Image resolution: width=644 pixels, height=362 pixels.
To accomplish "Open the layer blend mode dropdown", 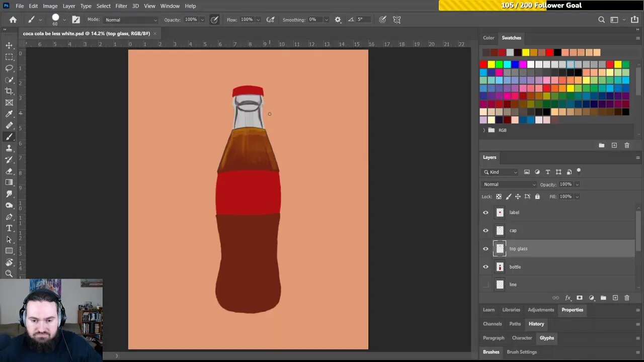I will click(x=509, y=185).
